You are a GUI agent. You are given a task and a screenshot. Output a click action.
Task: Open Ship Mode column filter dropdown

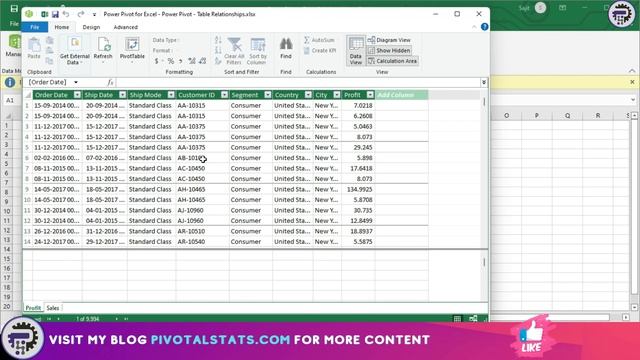[171, 95]
